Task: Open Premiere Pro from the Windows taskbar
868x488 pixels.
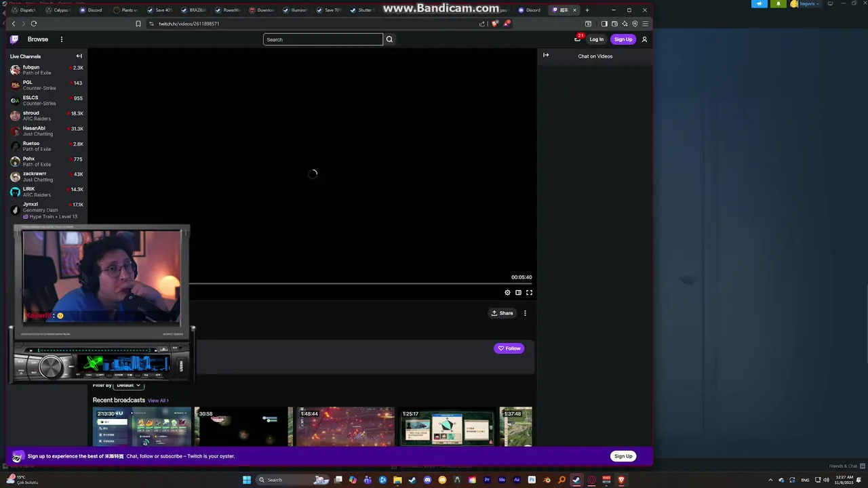Action: pyautogui.click(x=487, y=480)
